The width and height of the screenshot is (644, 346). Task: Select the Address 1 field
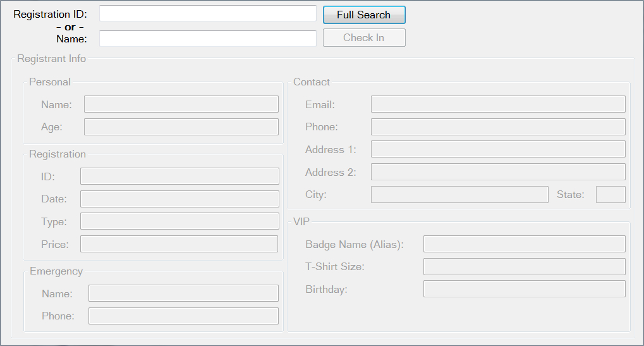coord(498,149)
